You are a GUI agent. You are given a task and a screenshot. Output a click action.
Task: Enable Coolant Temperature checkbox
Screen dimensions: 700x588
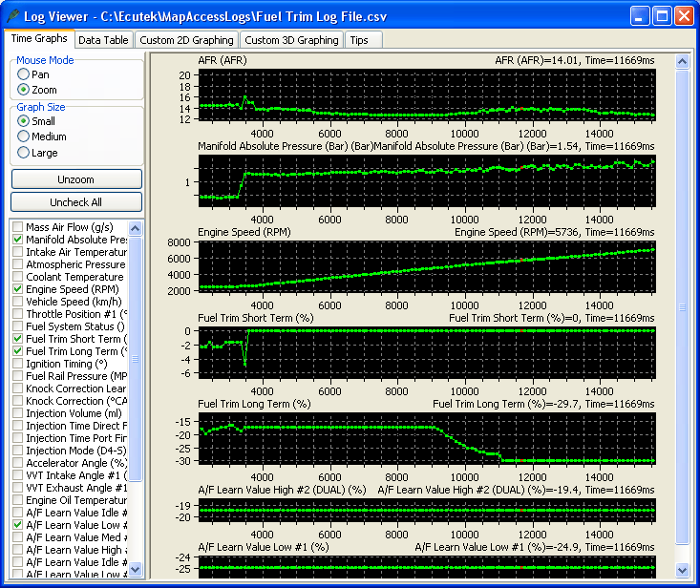click(x=18, y=277)
